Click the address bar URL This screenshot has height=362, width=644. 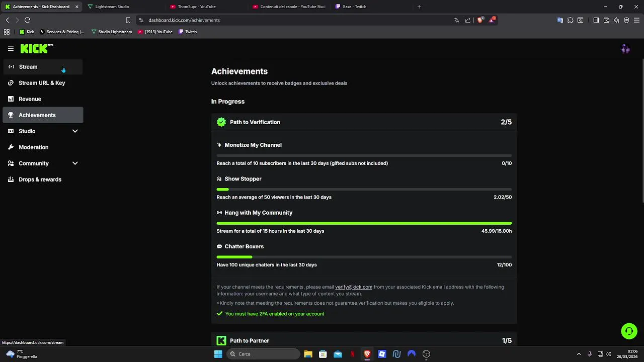(x=184, y=20)
